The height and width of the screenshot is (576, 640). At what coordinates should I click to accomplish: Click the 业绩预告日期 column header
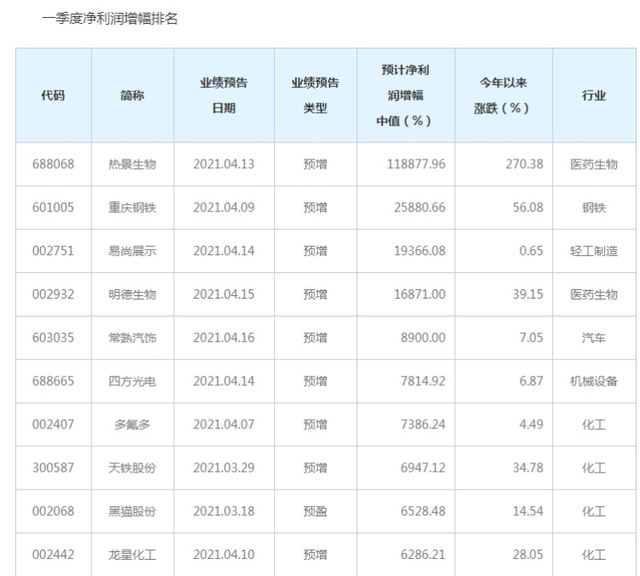point(224,96)
